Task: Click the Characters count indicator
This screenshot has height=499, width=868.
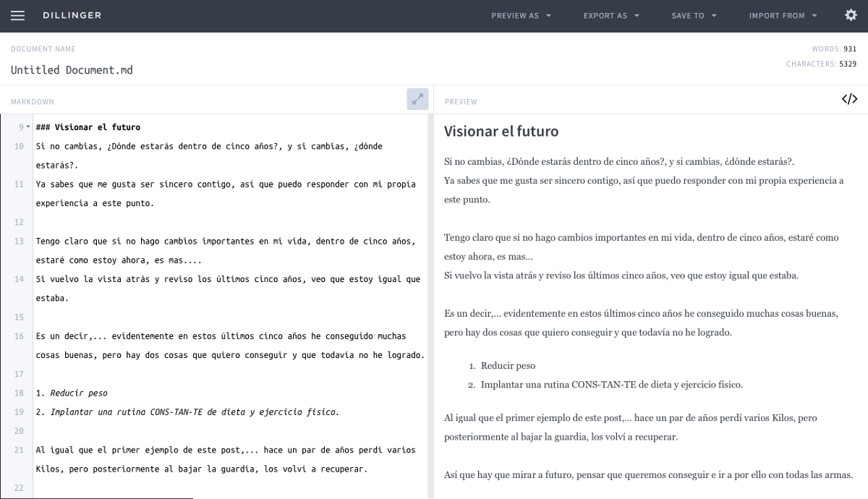Action: click(x=821, y=64)
